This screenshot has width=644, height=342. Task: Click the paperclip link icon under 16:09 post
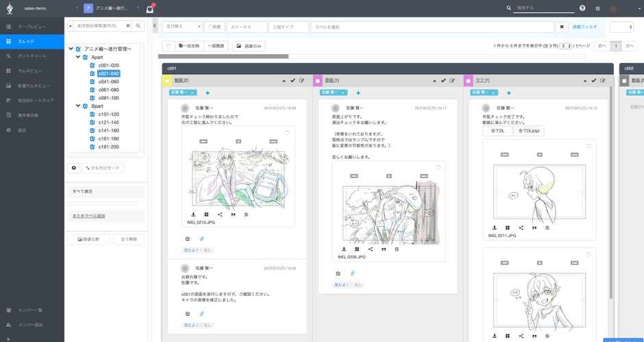tap(201, 239)
